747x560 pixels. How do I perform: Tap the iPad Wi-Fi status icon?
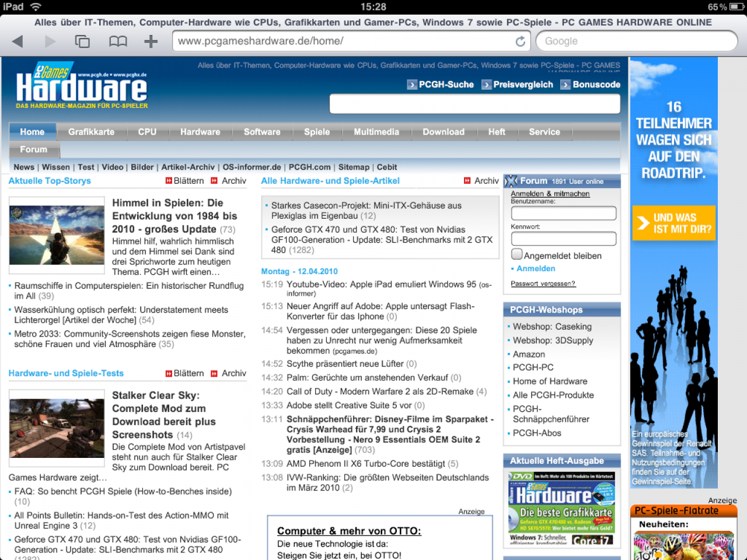(x=36, y=7)
